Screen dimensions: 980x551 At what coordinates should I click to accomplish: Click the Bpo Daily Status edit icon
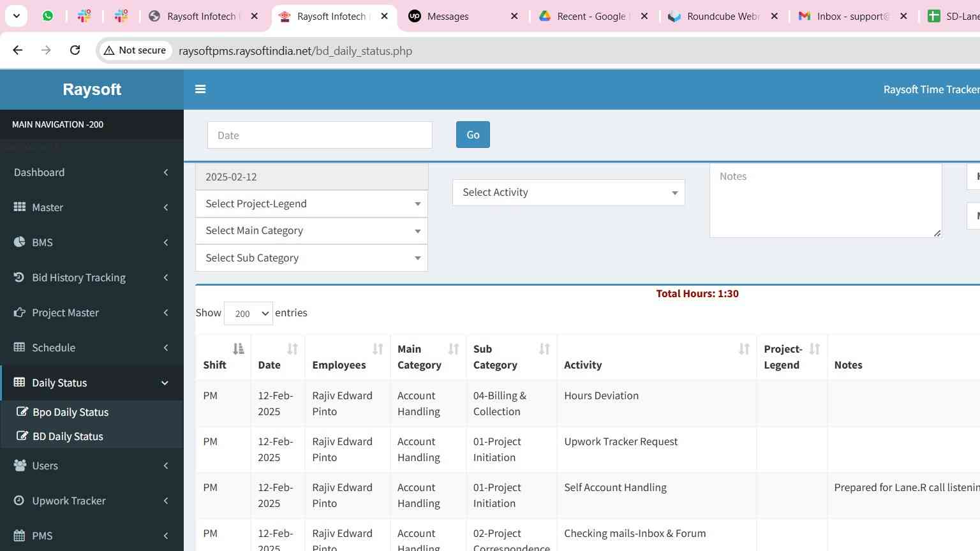pos(22,411)
